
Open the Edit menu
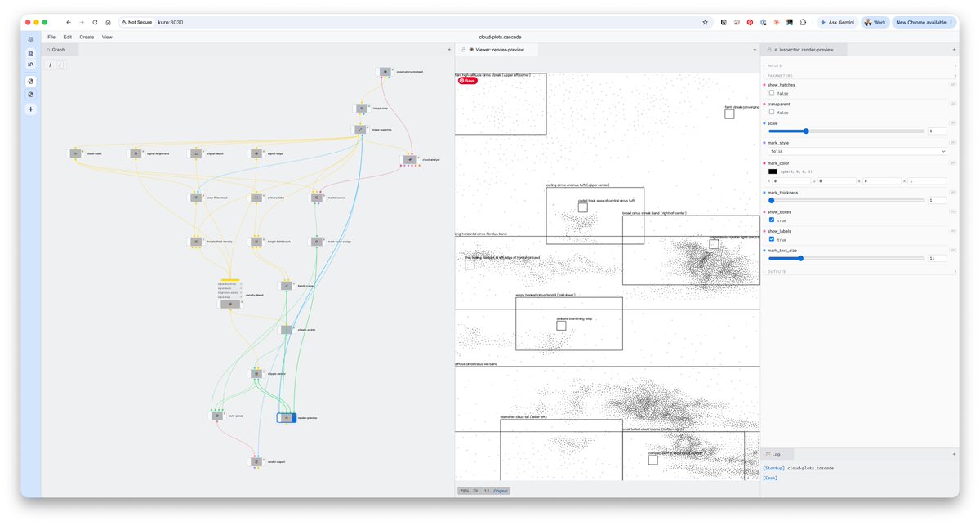[68, 37]
